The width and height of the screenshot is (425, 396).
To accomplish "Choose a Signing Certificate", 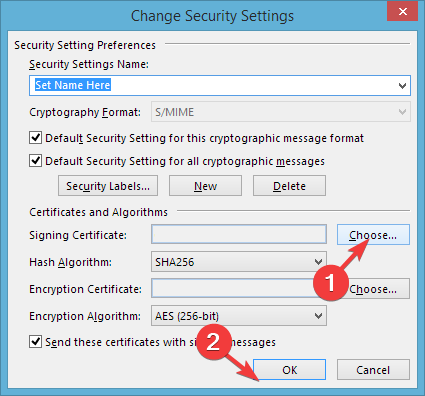I will [x=373, y=235].
